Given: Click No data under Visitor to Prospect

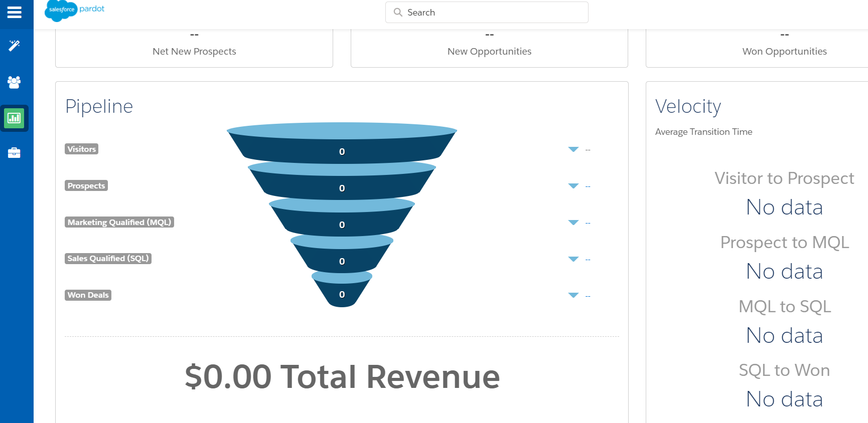Looking at the screenshot, I should [784, 207].
